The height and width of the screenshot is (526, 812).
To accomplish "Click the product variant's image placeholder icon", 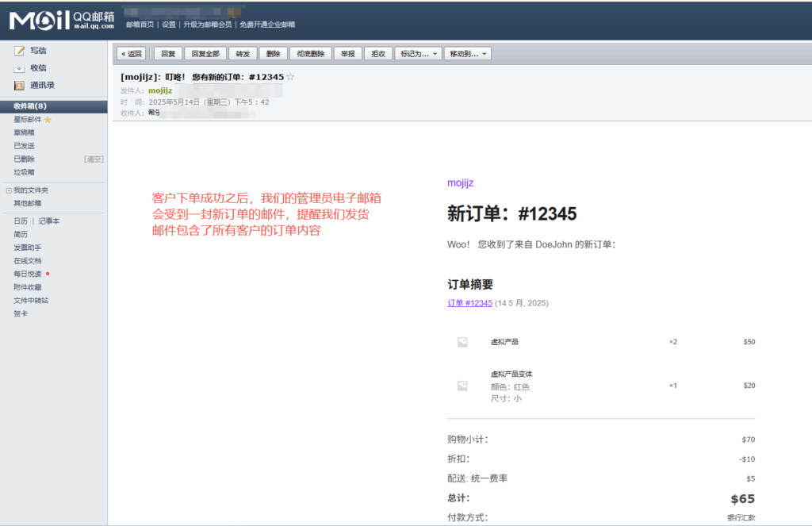I will pos(462,386).
